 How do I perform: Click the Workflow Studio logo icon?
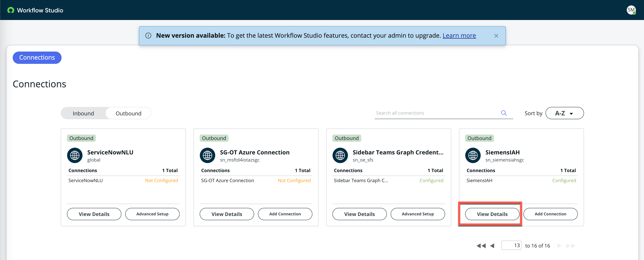coord(11,10)
